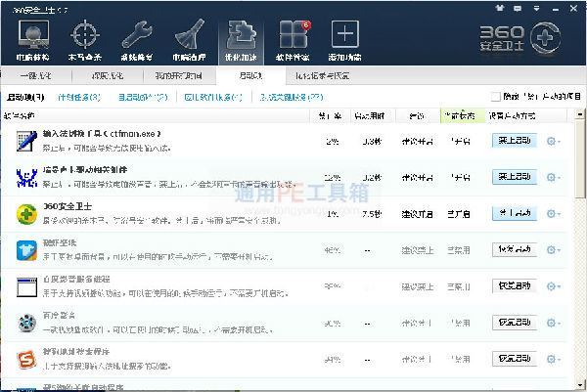Screen dimensions: 587x392
Task: Select the 优化加速 optimization module
Action: (x=241, y=41)
